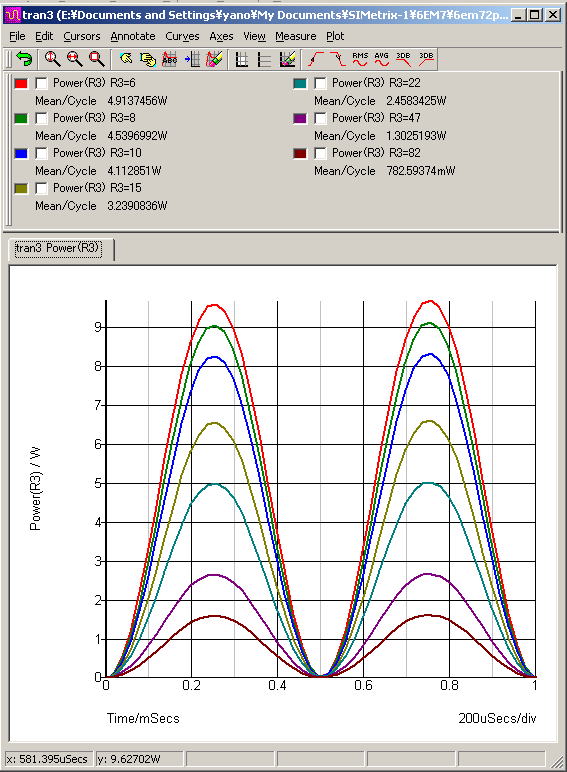This screenshot has width=567, height=772.
Task: Toggle the Power(R3) R3=15 curve checkbox
Action: tap(41, 188)
